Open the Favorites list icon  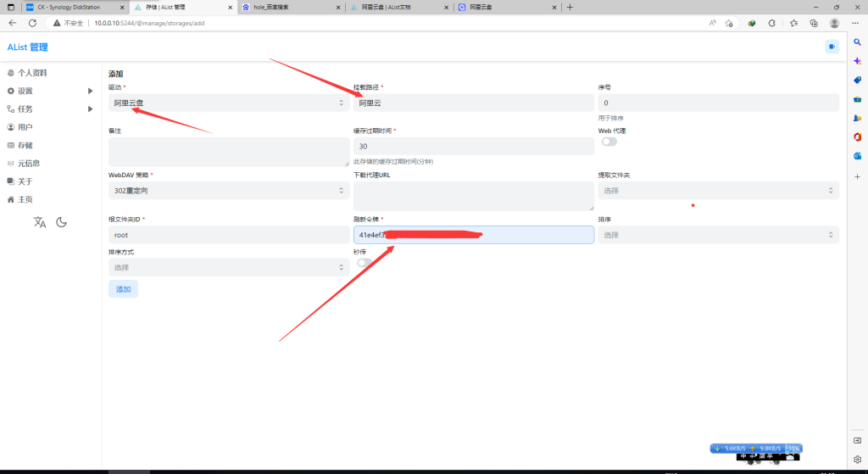click(793, 23)
